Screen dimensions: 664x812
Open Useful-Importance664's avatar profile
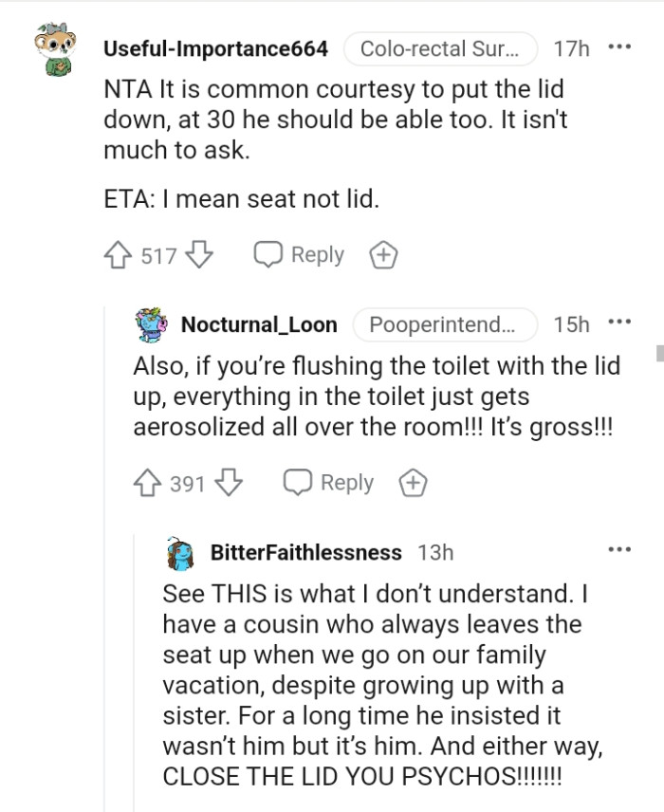(53, 51)
